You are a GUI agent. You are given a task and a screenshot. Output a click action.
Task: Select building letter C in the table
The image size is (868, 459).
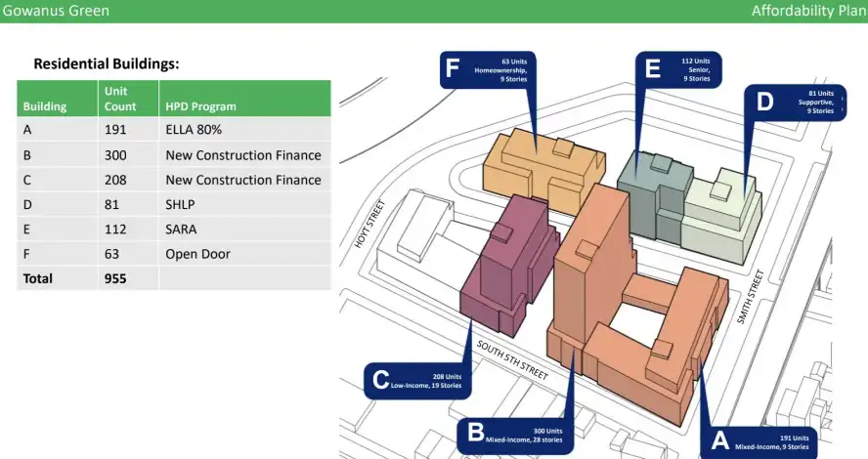tap(27, 181)
